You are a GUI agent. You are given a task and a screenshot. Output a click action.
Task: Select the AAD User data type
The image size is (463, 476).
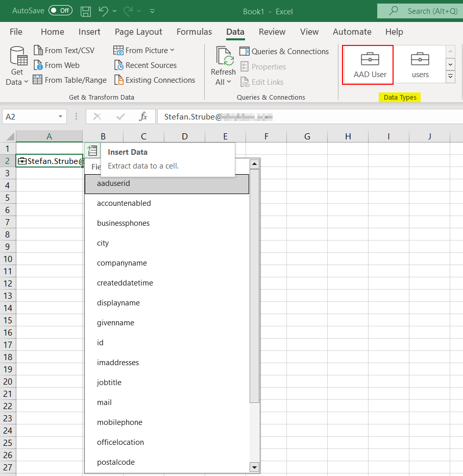tap(367, 64)
